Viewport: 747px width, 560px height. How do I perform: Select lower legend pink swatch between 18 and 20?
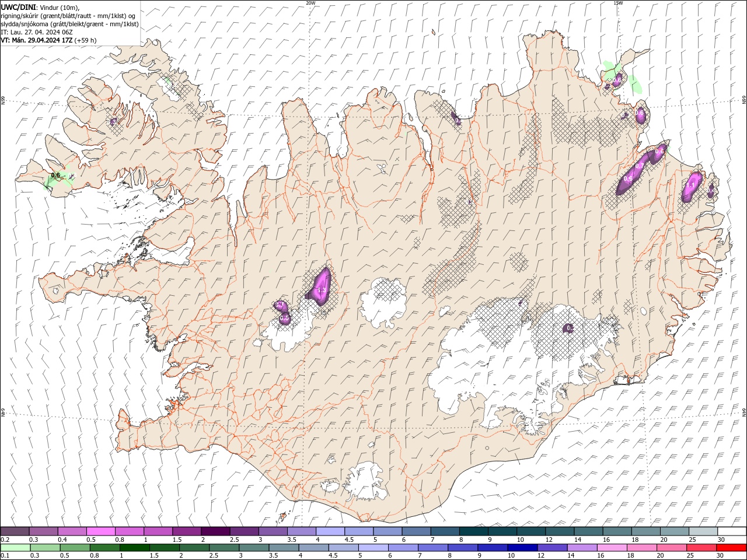click(642, 548)
